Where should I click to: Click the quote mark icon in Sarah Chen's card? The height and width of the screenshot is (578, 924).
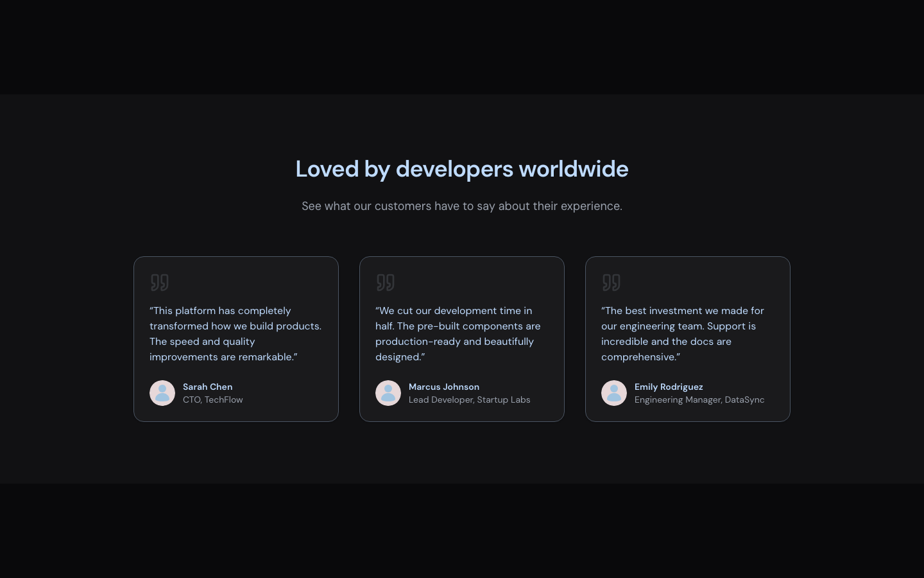[x=159, y=283]
